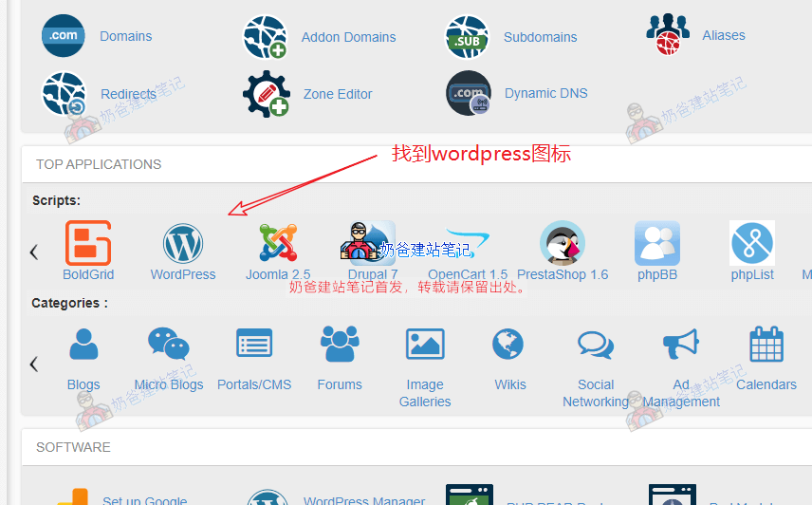Click the Social Networking bubbles icon
Image resolution: width=812 pixels, height=505 pixels.
tap(596, 345)
